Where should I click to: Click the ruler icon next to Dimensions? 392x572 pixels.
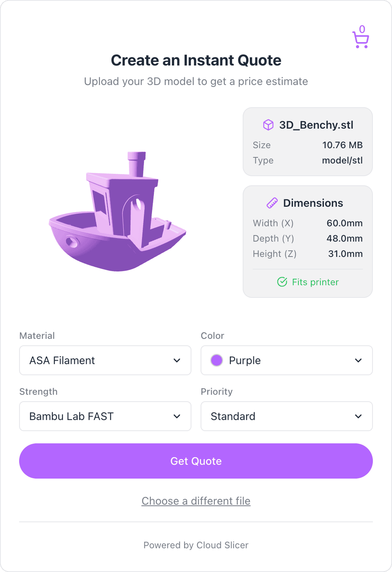(x=272, y=203)
